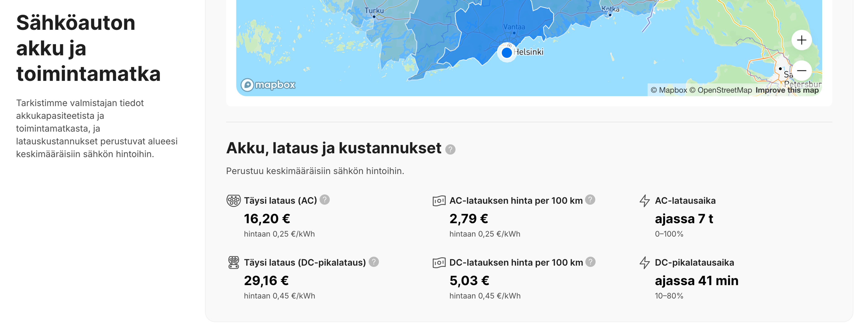Show help for Täysi lataus (DC-pikalataus)

click(x=374, y=262)
